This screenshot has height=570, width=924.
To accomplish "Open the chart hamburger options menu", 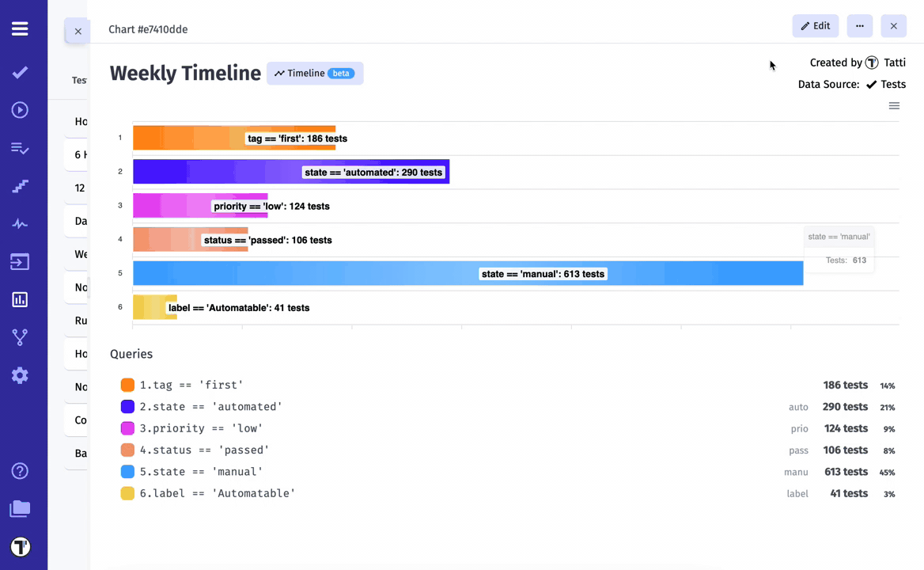I will coord(894,106).
